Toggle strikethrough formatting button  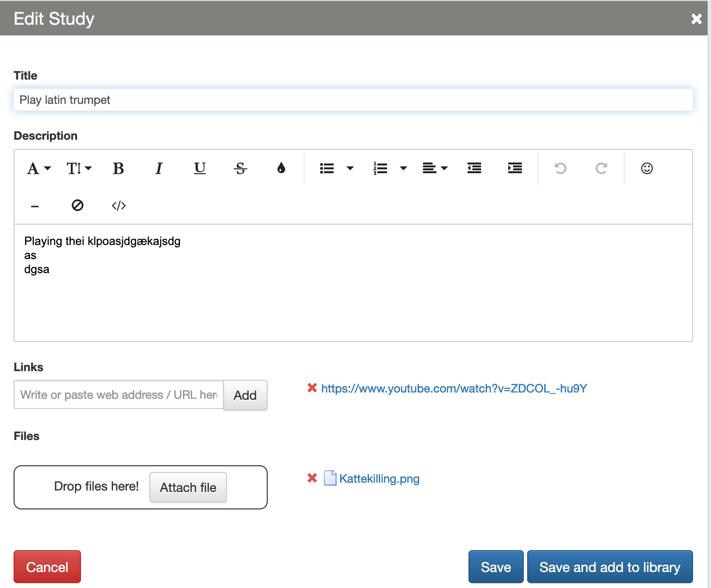tap(241, 168)
